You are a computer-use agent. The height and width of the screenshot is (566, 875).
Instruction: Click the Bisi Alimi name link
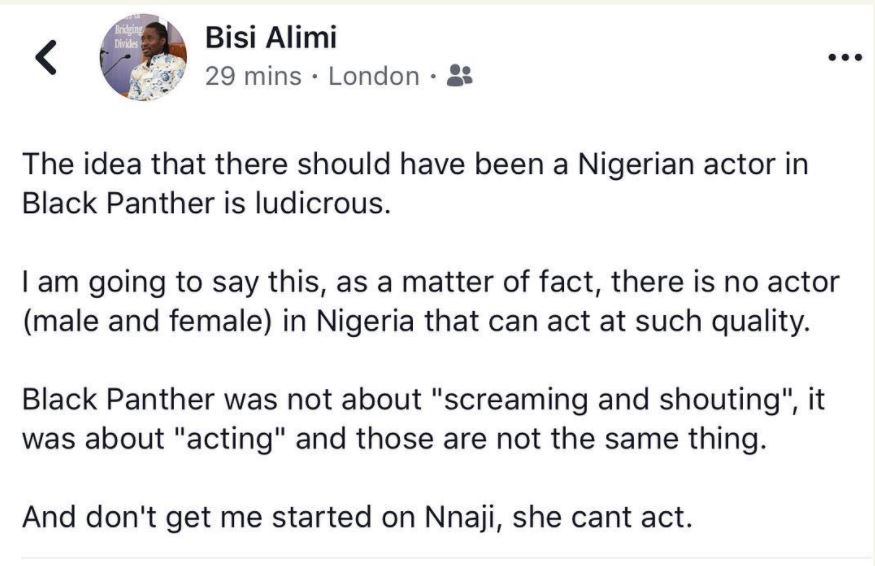point(270,38)
